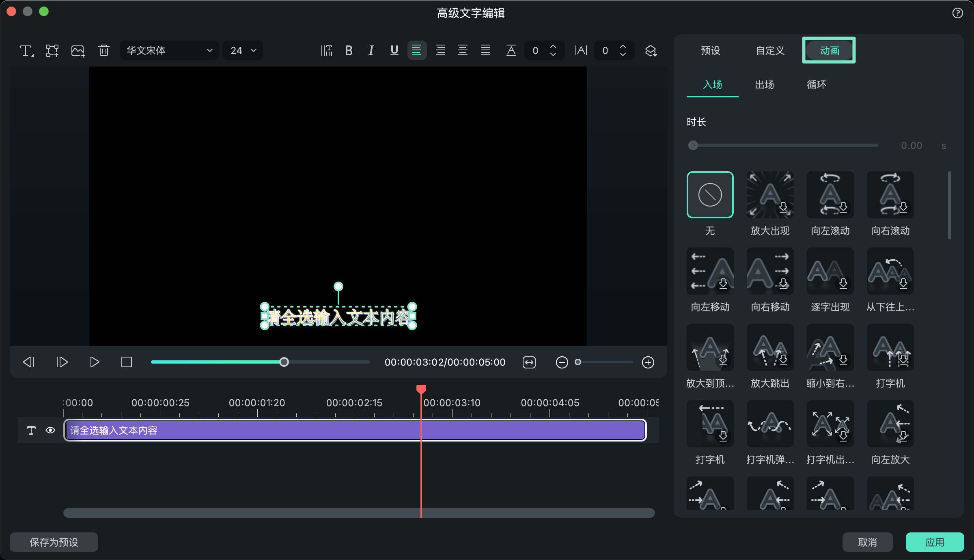Click the add text box tool icon

[x=27, y=51]
